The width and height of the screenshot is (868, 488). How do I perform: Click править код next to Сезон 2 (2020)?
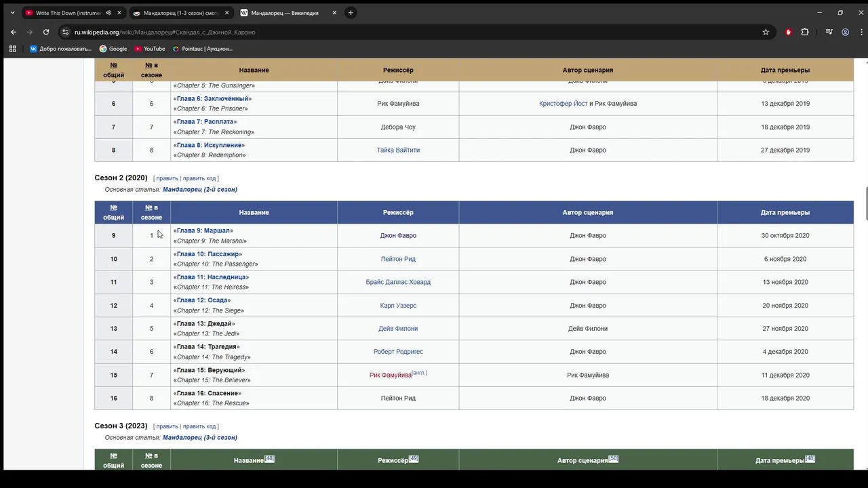click(199, 178)
